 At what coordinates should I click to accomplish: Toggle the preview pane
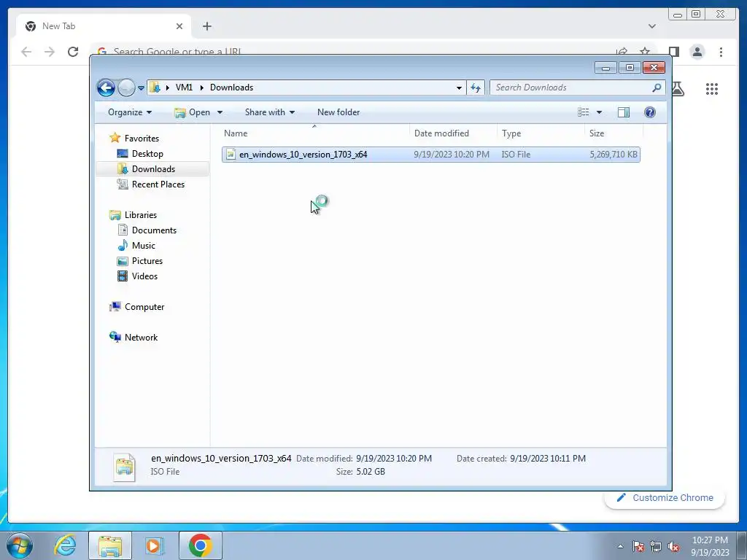click(x=624, y=112)
